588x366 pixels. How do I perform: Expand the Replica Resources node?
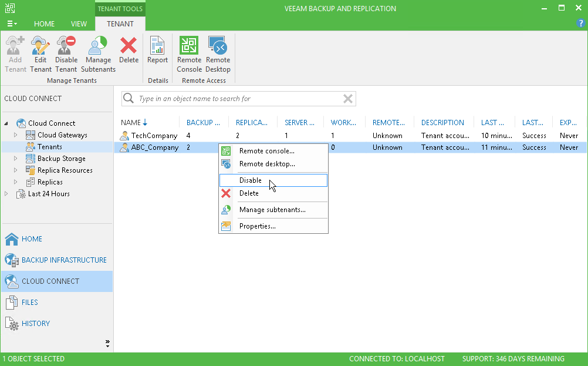tap(15, 170)
